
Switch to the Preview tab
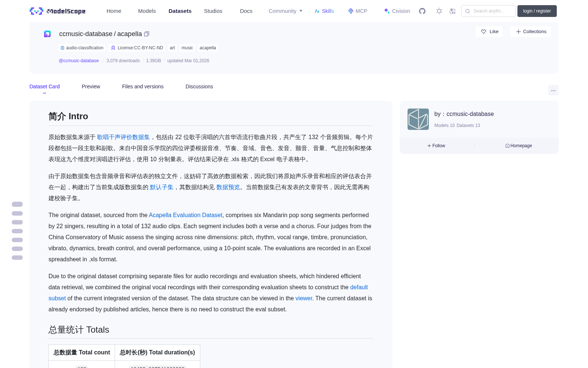[x=91, y=86]
